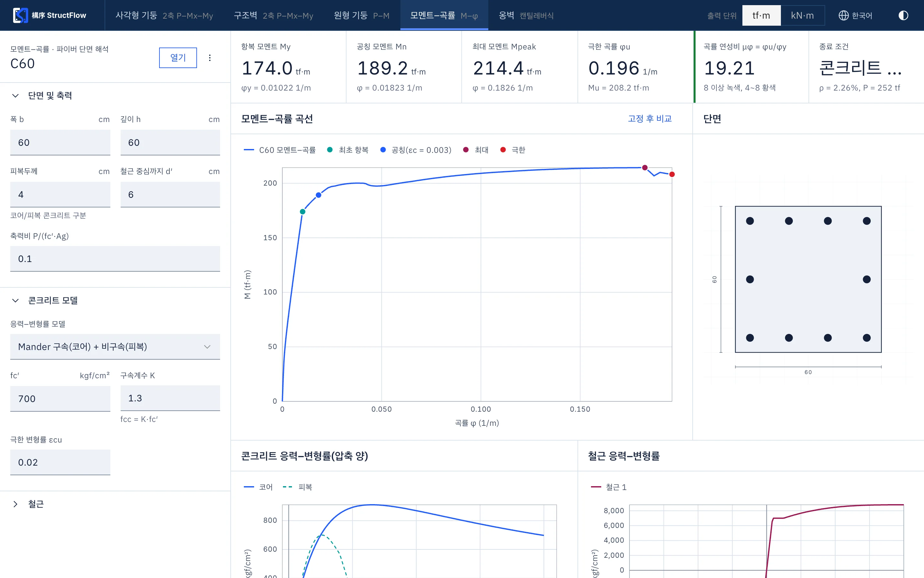
Task: Click the 깊이 h input field
Action: pos(170,143)
